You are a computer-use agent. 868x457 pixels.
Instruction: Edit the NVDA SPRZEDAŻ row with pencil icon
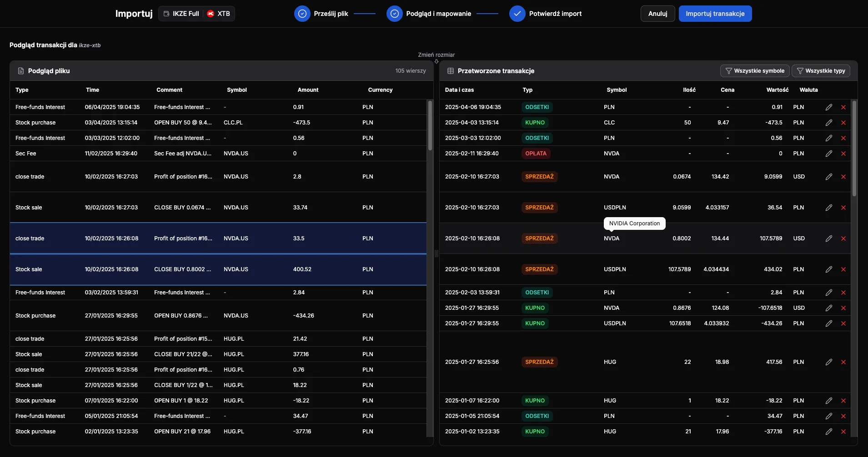tap(829, 177)
